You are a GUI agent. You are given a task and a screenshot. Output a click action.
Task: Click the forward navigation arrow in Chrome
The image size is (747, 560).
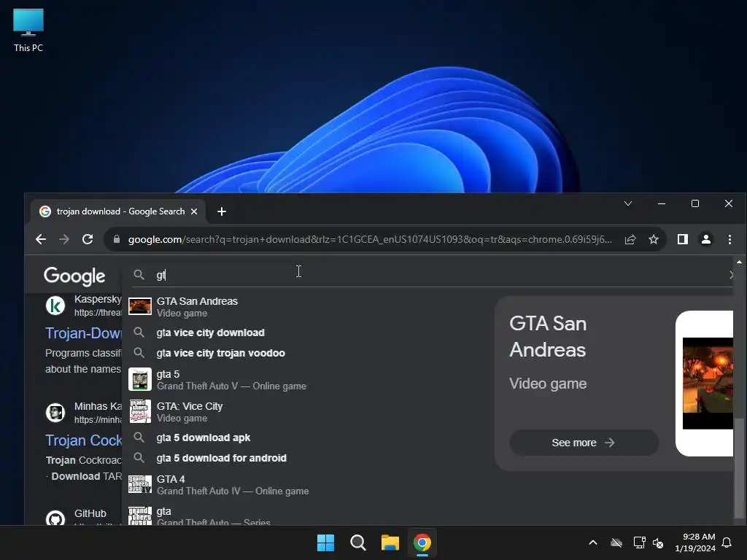tap(64, 239)
